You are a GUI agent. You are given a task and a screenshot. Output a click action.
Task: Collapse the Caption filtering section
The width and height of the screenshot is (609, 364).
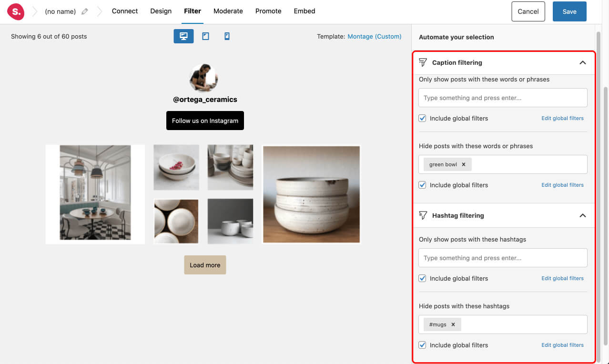(x=582, y=62)
